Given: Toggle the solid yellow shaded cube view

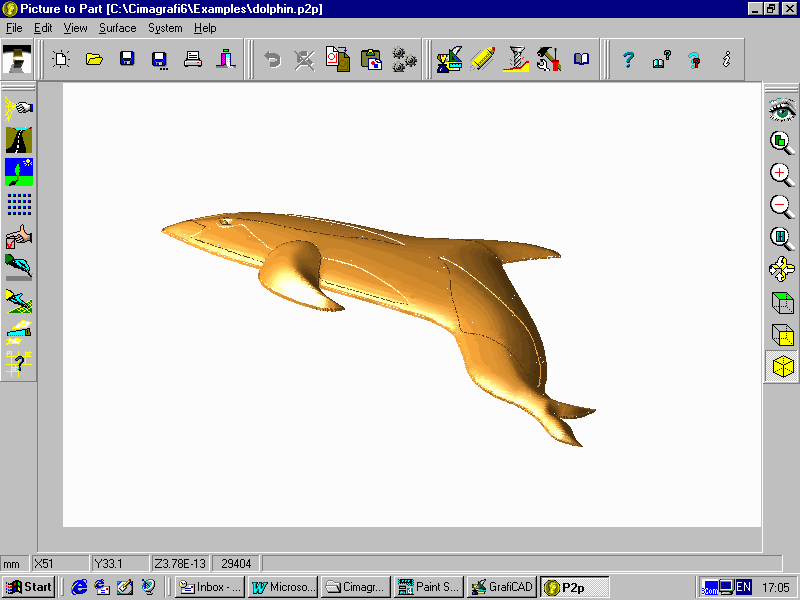Looking at the screenshot, I should [782, 366].
